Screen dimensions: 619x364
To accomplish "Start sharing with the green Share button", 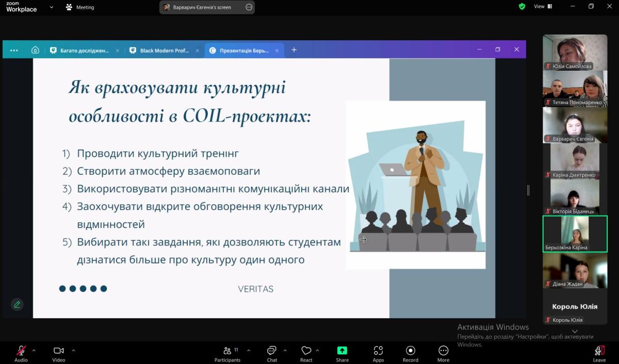I will 342,354.
